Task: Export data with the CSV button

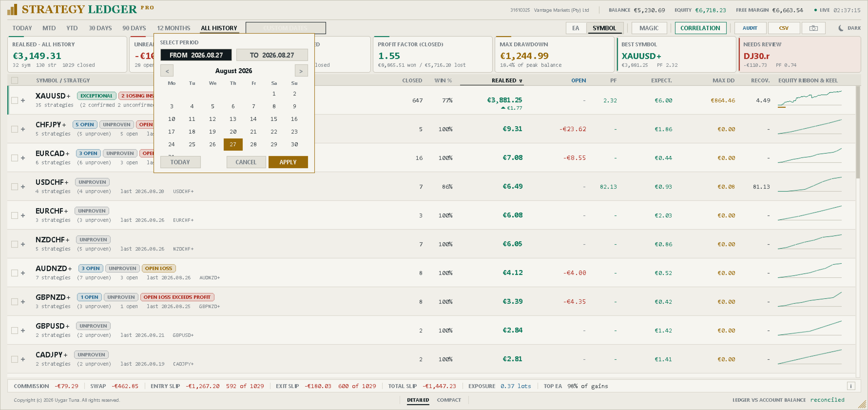Action: (x=784, y=28)
